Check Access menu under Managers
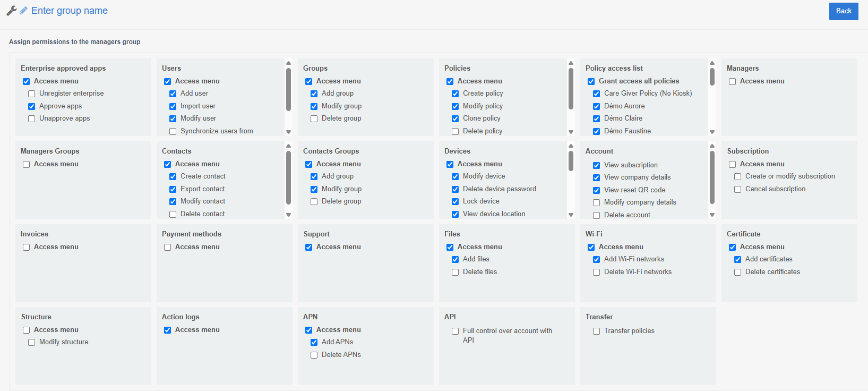The width and height of the screenshot is (868, 391). click(732, 82)
